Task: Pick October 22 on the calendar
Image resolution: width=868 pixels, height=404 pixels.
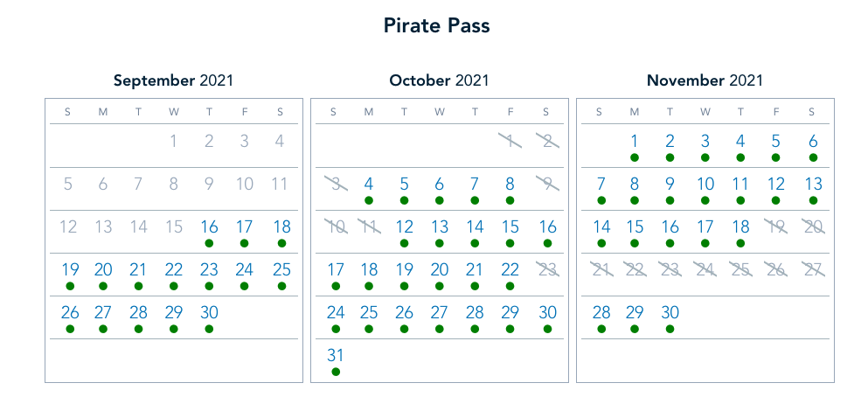Action: 510,269
